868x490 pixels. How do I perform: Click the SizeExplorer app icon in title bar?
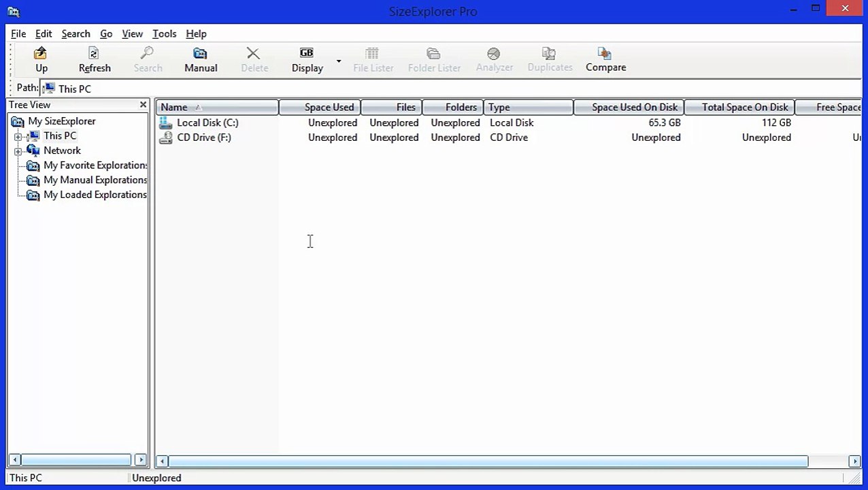pyautogui.click(x=13, y=11)
